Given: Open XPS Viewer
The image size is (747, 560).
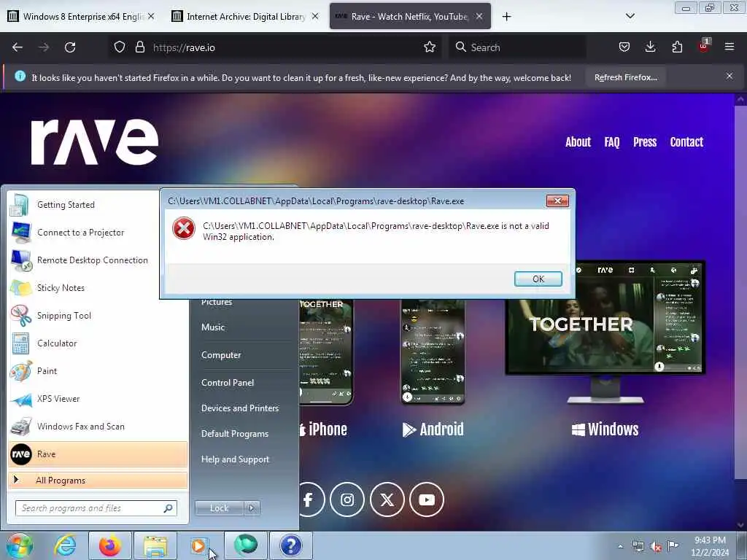Looking at the screenshot, I should 98,399.
